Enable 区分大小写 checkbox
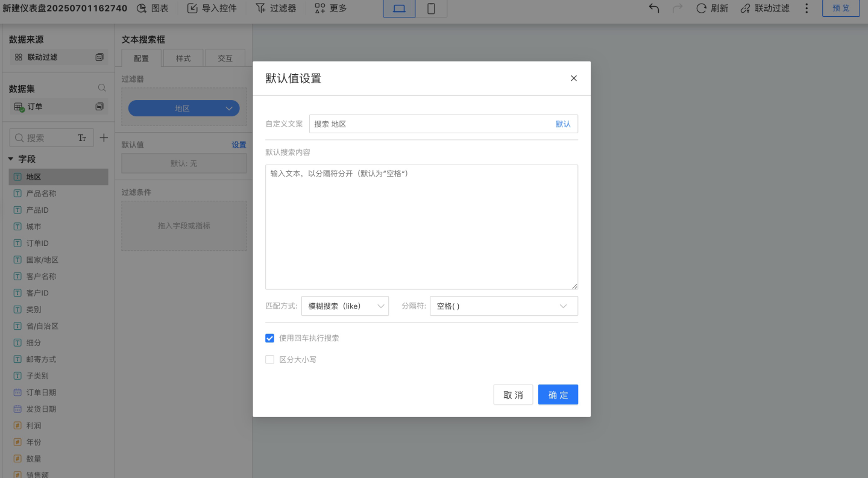Viewport: 868px width, 478px height. pos(270,360)
